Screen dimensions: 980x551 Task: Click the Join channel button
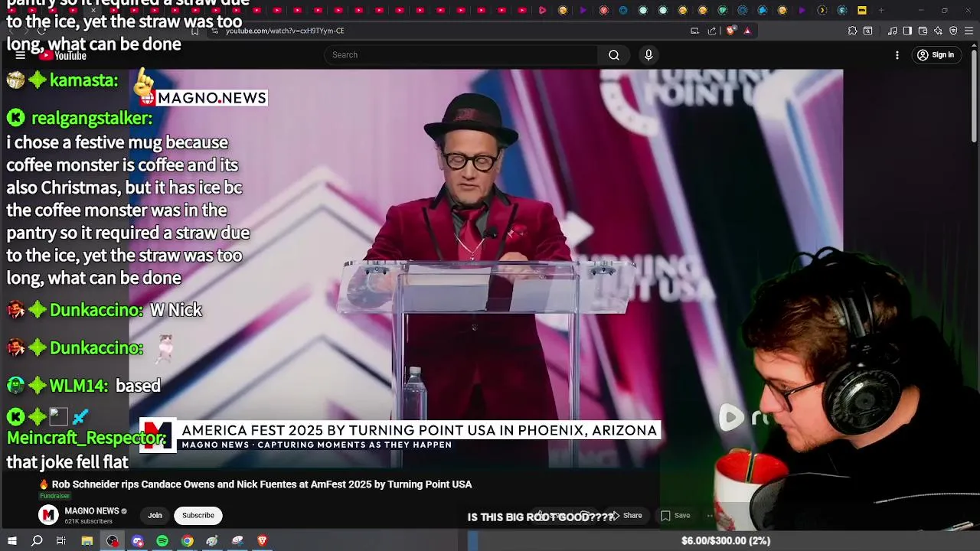click(x=155, y=515)
